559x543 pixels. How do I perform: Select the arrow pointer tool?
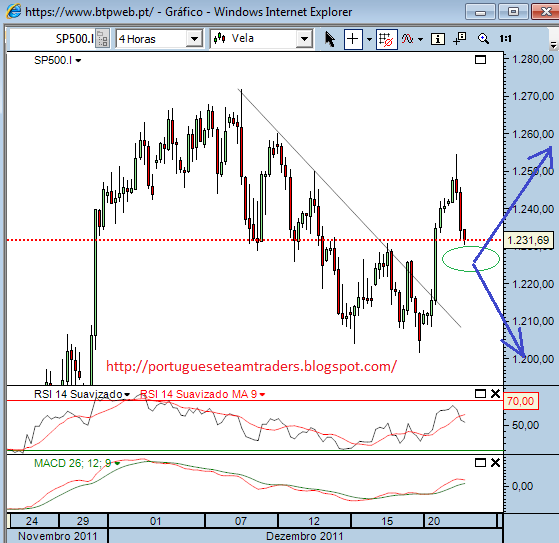pyautogui.click(x=330, y=39)
